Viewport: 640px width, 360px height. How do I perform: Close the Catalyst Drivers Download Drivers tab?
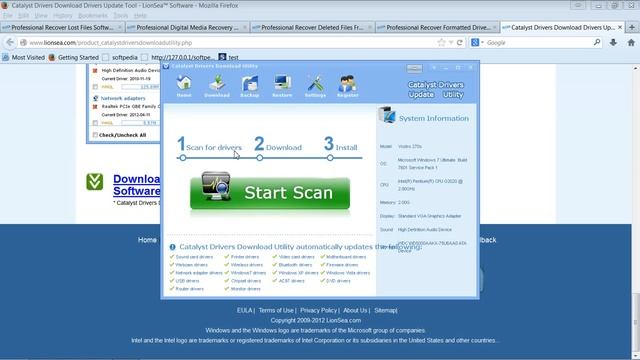620,27
